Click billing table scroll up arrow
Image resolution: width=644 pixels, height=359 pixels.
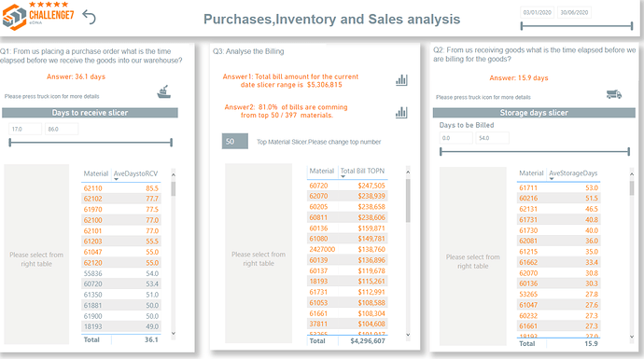click(408, 173)
